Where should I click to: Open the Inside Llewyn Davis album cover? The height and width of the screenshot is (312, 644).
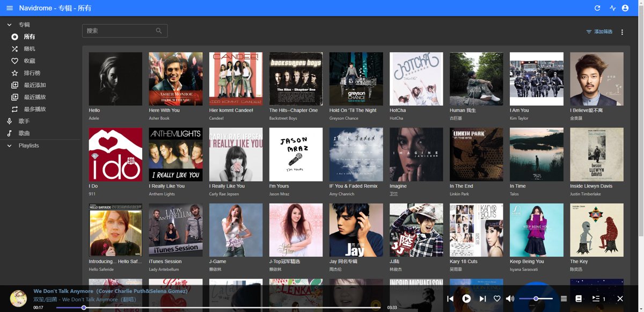597,155
